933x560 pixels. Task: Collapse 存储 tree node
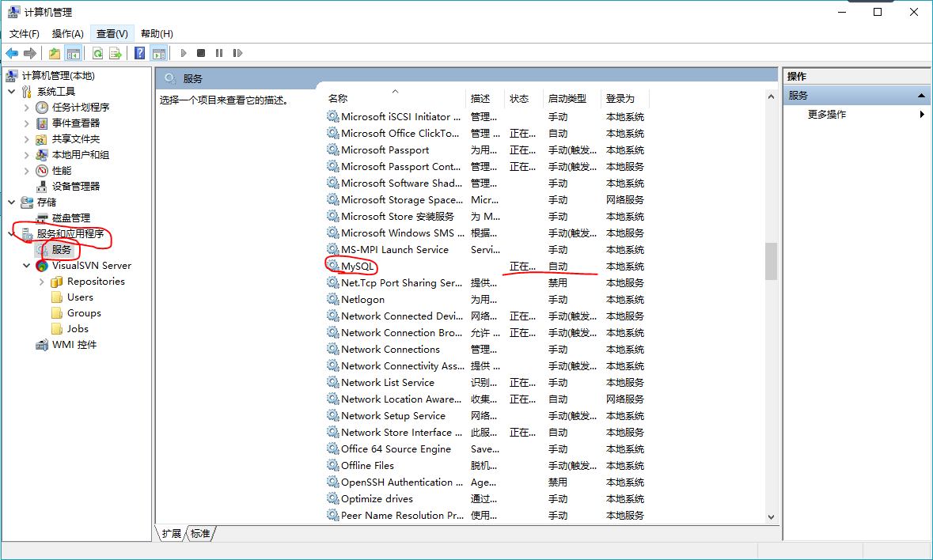pyautogui.click(x=11, y=202)
